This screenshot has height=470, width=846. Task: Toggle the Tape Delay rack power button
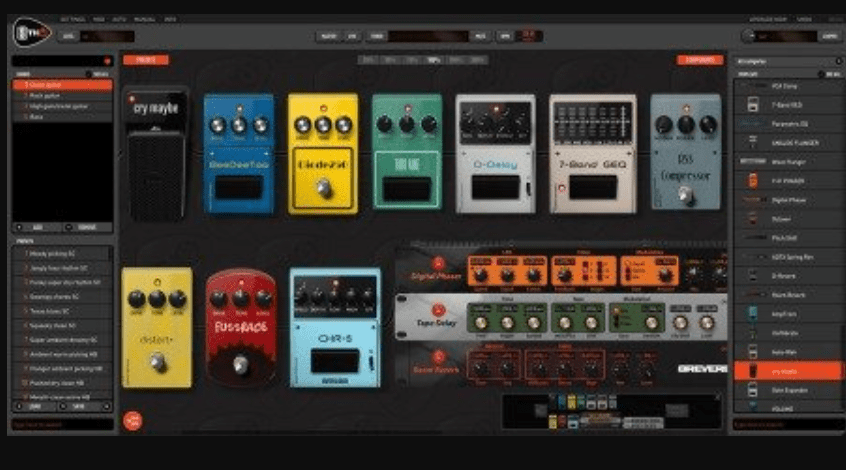coord(438,310)
